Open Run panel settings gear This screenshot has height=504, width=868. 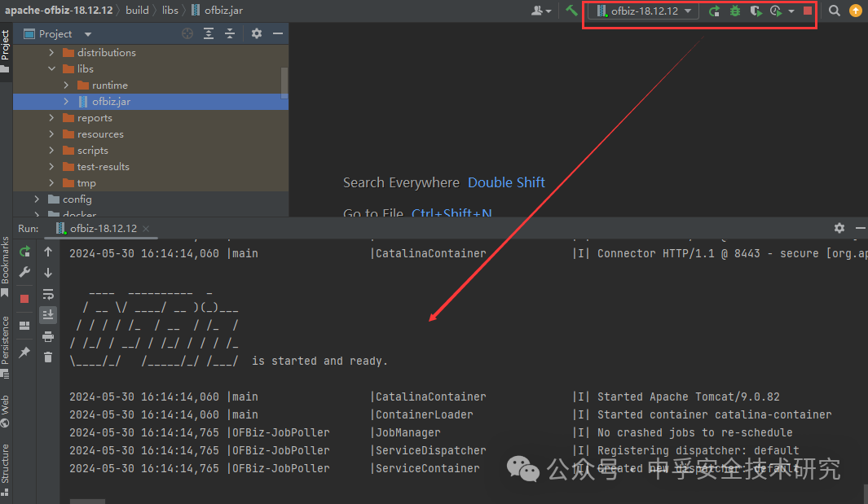[x=839, y=228]
